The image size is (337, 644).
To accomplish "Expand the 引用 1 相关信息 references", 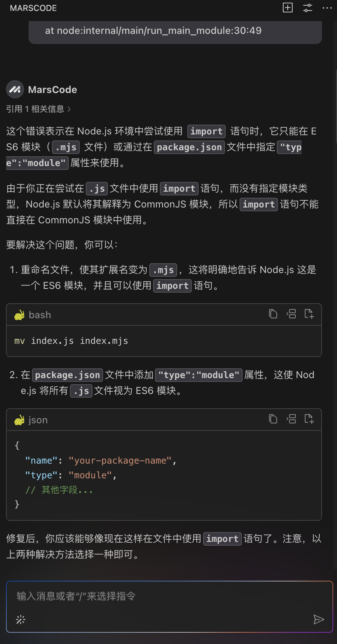I will [x=38, y=109].
